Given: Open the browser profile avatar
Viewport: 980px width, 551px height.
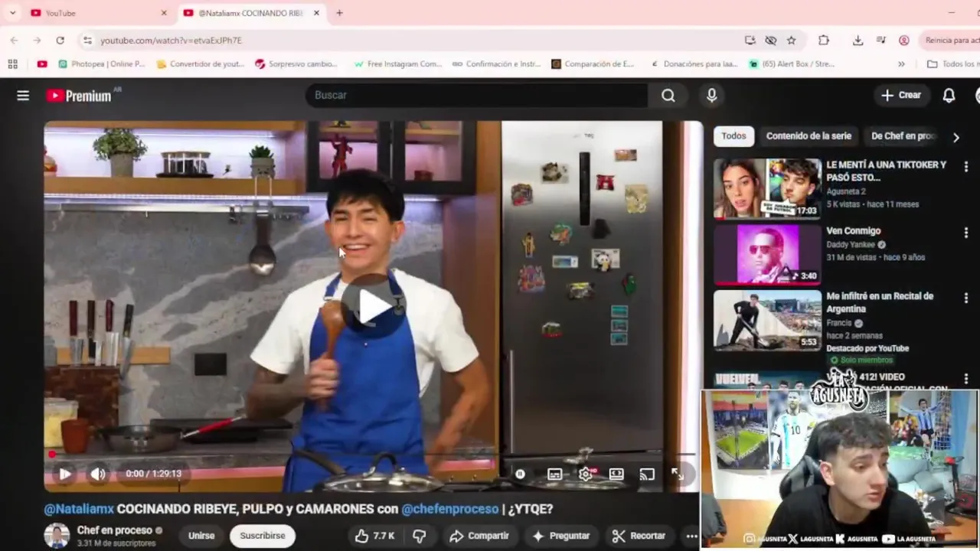Looking at the screenshot, I should pos(904,40).
